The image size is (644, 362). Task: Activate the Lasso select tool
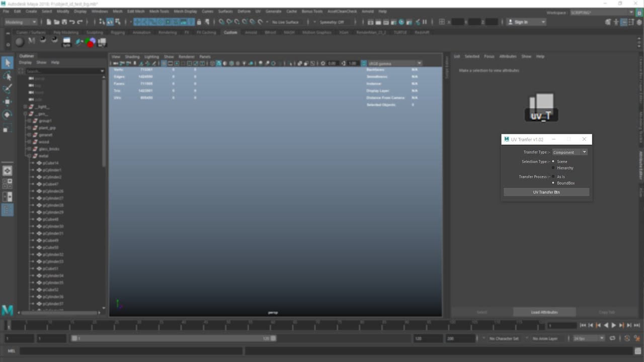click(x=7, y=76)
